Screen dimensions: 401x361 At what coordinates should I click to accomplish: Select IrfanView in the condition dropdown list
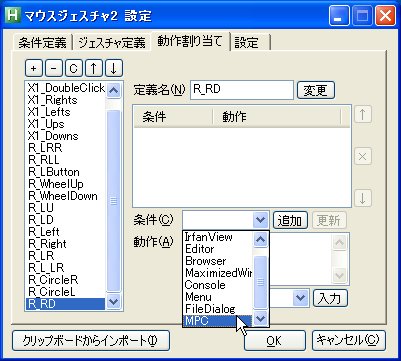tap(218, 237)
